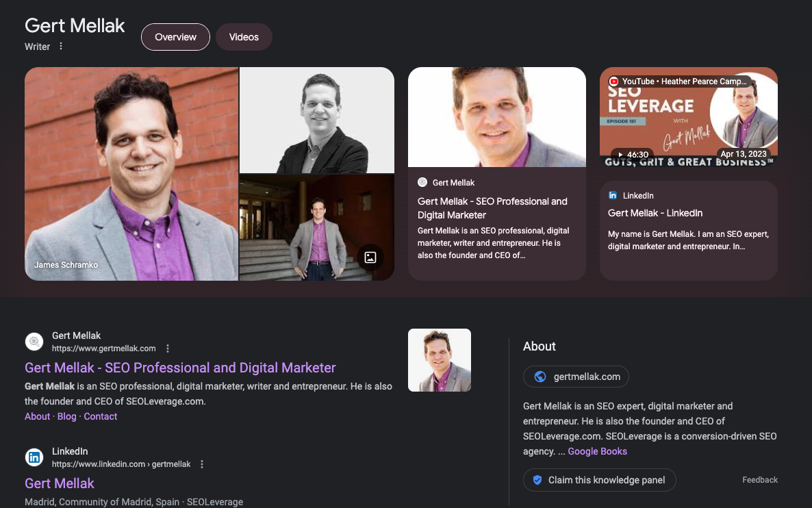Screen dimensions: 812x508
Task: Click the LinkedIn icon in the card
Action: (613, 195)
